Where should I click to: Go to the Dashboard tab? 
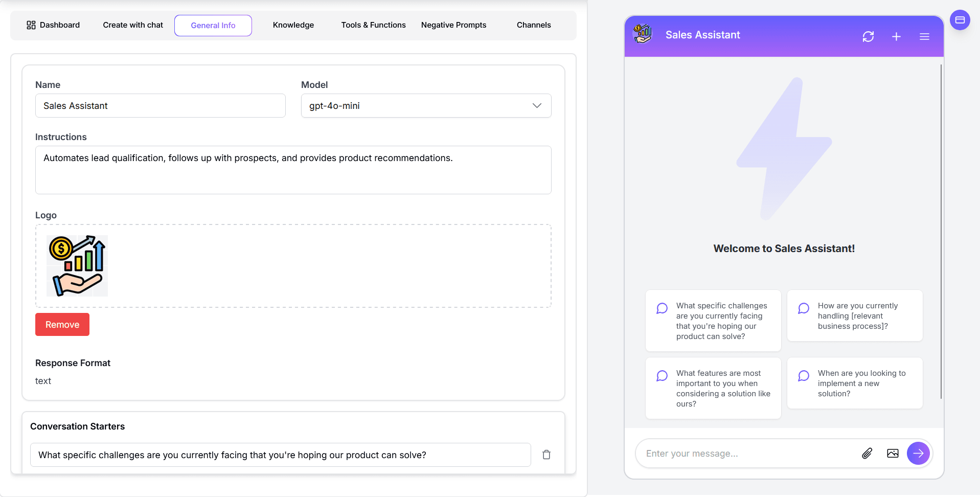point(53,25)
